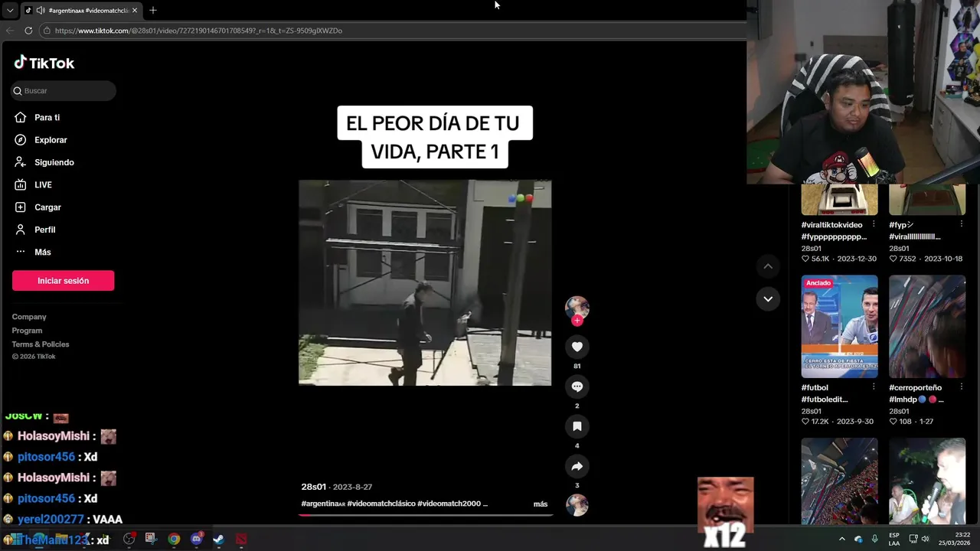Switch the ESP LAA keyboard language indicator
This screenshot has height=551, width=980.
[894, 539]
